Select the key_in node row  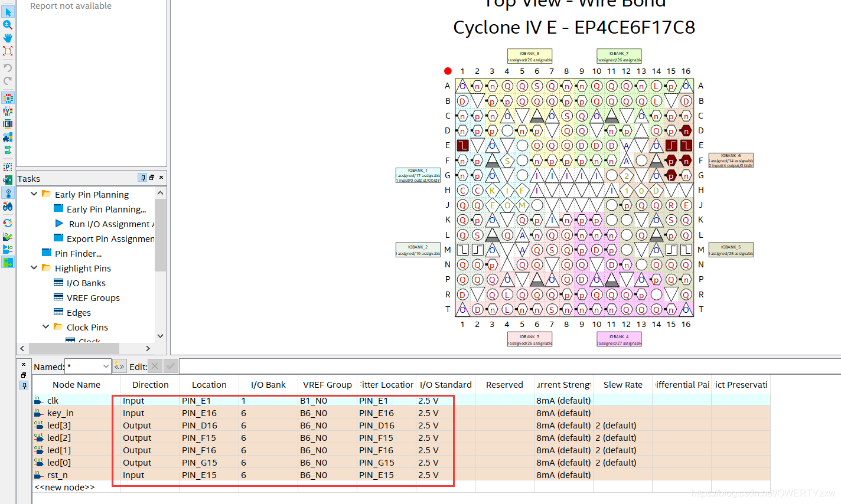pyautogui.click(x=402, y=413)
